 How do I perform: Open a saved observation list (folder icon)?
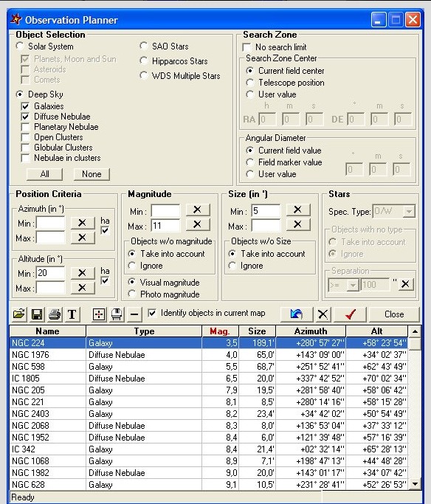(19, 314)
